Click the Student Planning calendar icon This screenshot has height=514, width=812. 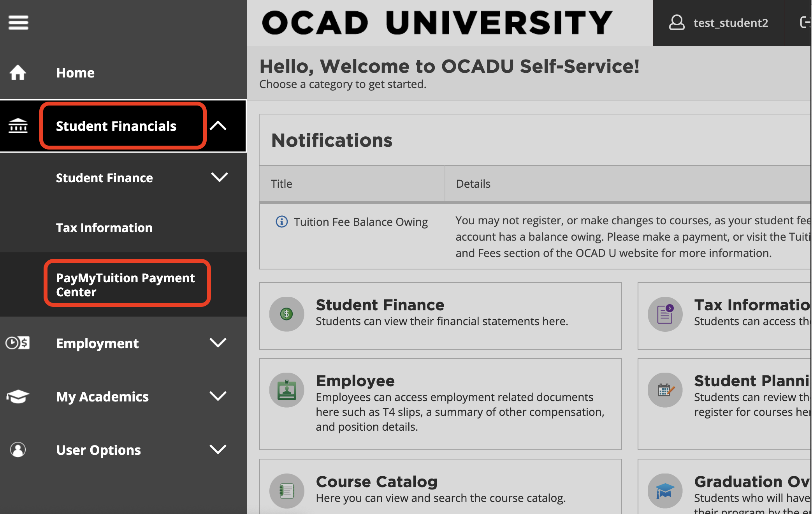[x=665, y=390]
